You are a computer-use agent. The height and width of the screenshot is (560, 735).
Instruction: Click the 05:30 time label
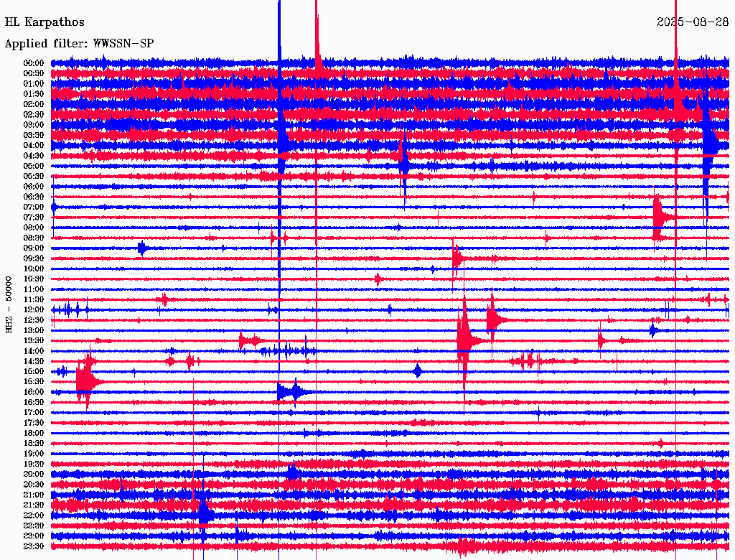[34, 176]
